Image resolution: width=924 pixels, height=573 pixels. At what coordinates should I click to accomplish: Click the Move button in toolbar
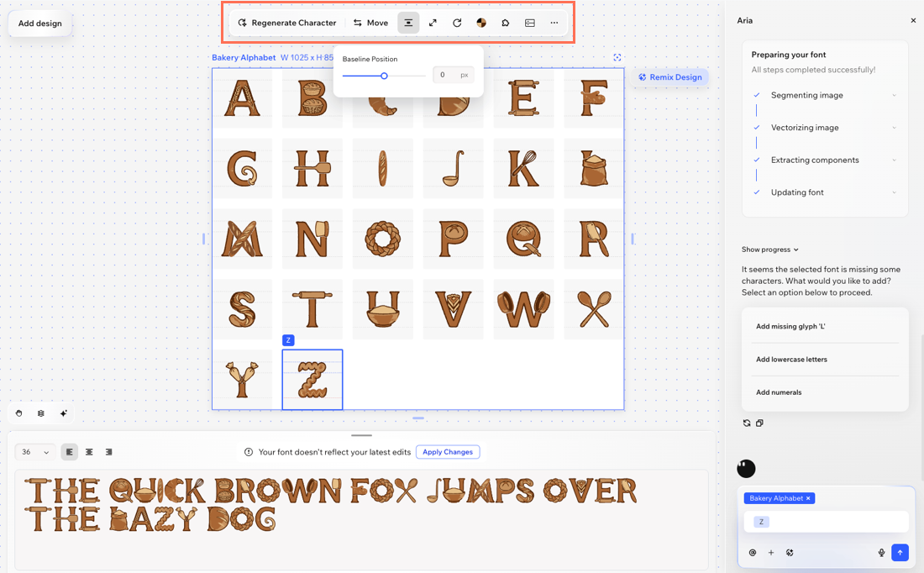[370, 23]
